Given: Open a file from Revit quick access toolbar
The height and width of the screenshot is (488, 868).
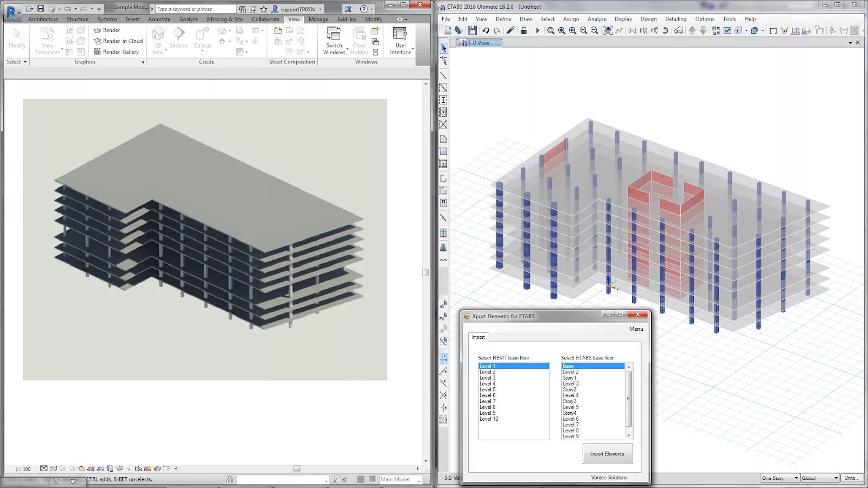Looking at the screenshot, I should 30,9.
